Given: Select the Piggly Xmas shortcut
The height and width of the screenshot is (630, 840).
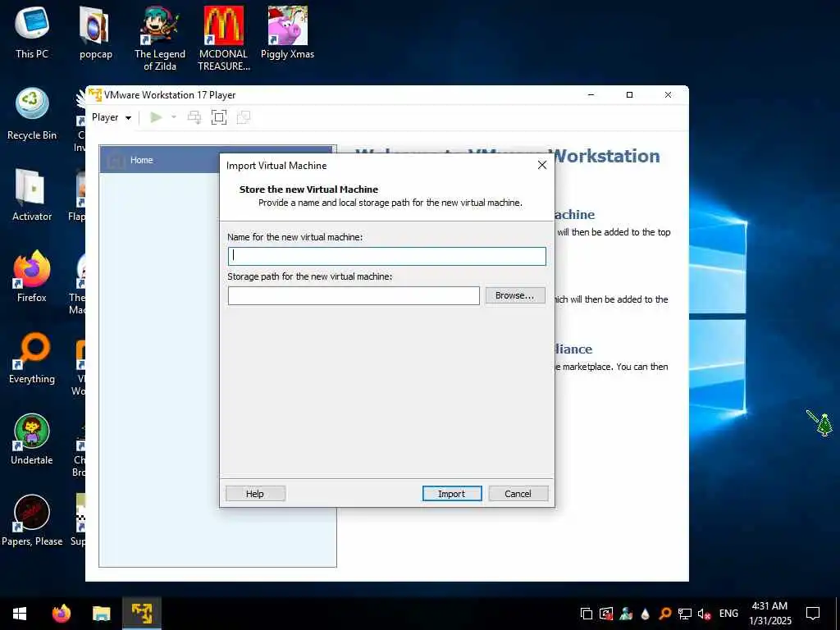Looking at the screenshot, I should click(x=287, y=32).
